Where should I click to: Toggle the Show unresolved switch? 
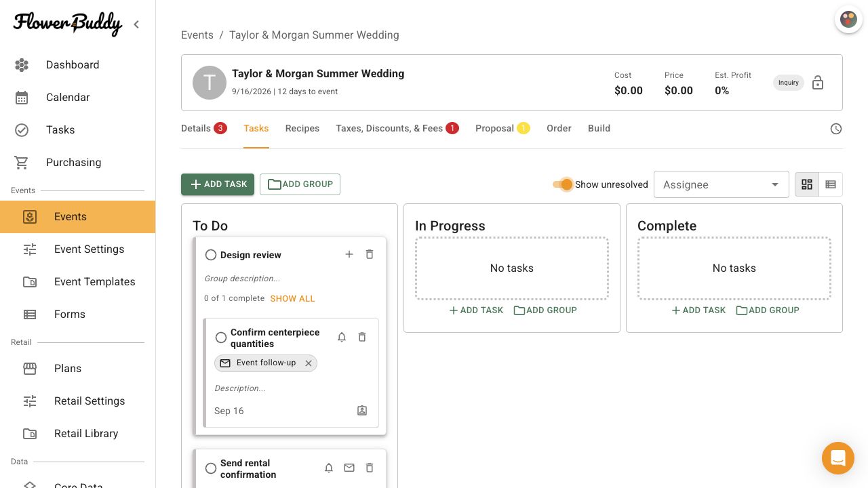point(563,184)
